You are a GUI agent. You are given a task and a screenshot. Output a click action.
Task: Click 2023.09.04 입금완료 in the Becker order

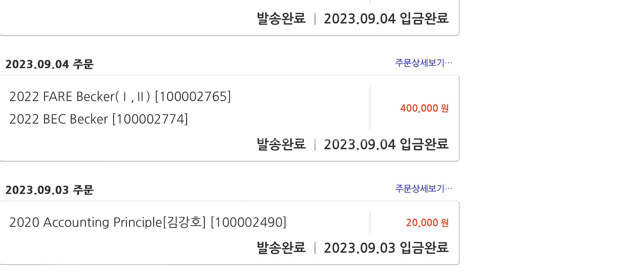[x=386, y=144]
